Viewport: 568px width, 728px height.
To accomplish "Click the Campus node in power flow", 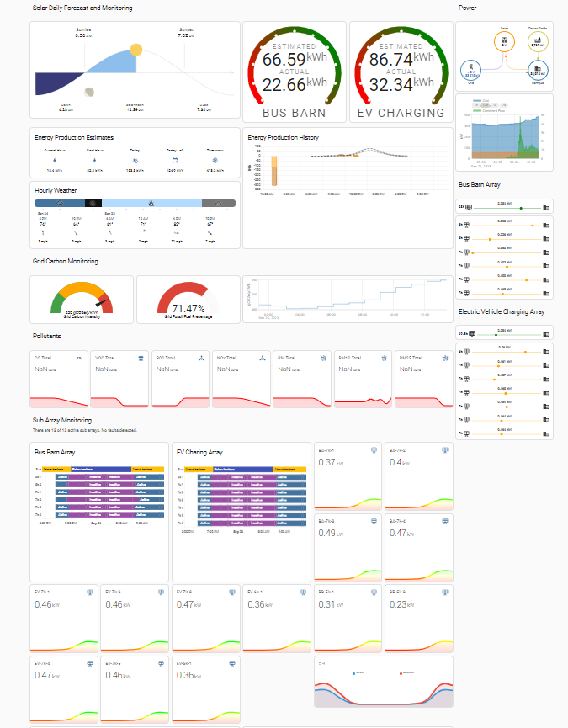I will point(538,71).
